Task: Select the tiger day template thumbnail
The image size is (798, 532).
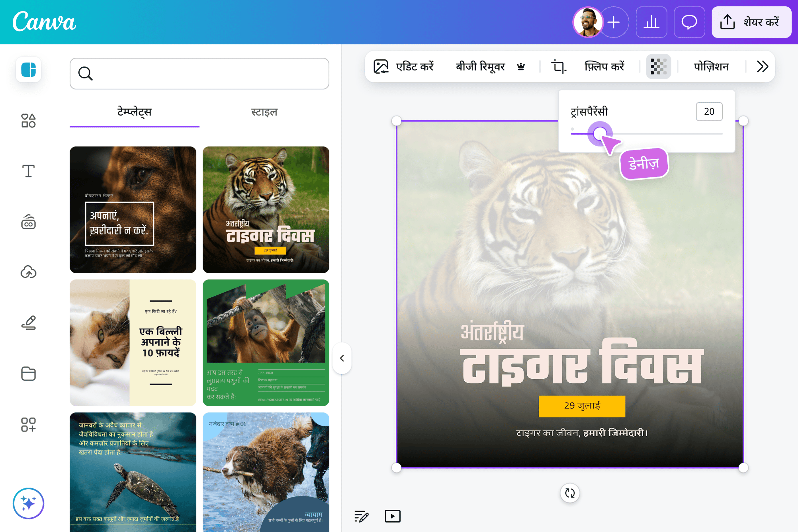Action: (266, 210)
